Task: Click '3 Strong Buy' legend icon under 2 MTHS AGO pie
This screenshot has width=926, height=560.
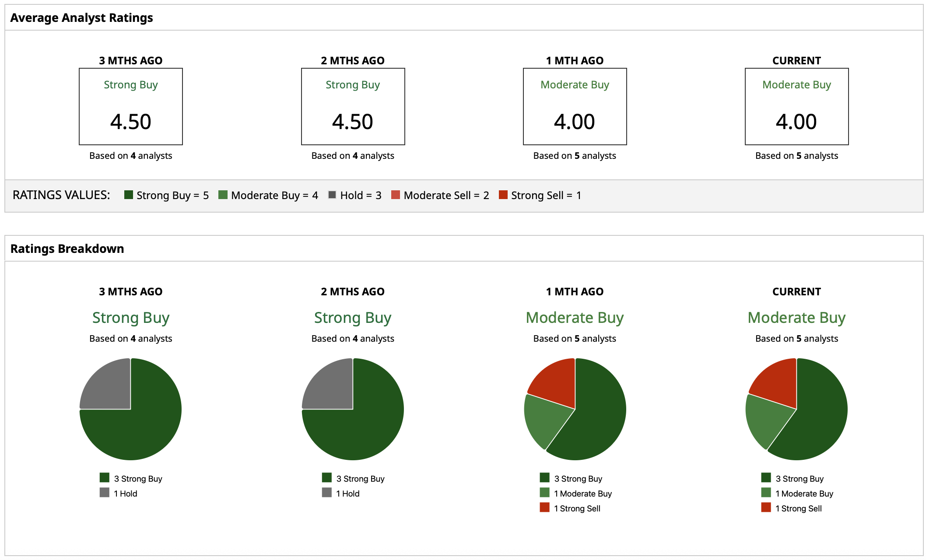Action: click(326, 478)
